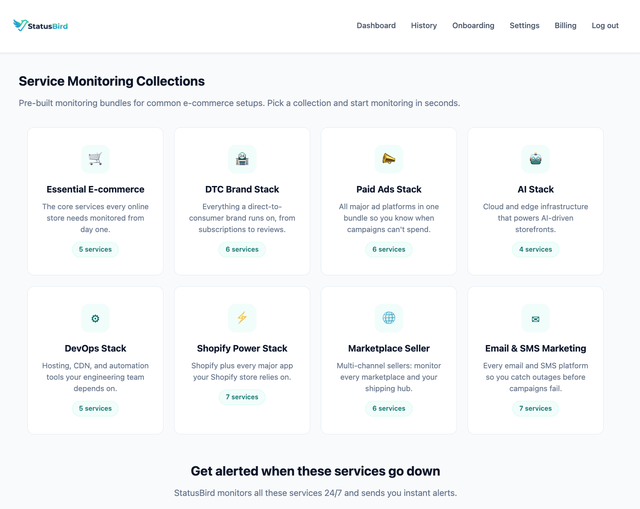Click the globe icon for Marketplace Seller

coord(389,318)
